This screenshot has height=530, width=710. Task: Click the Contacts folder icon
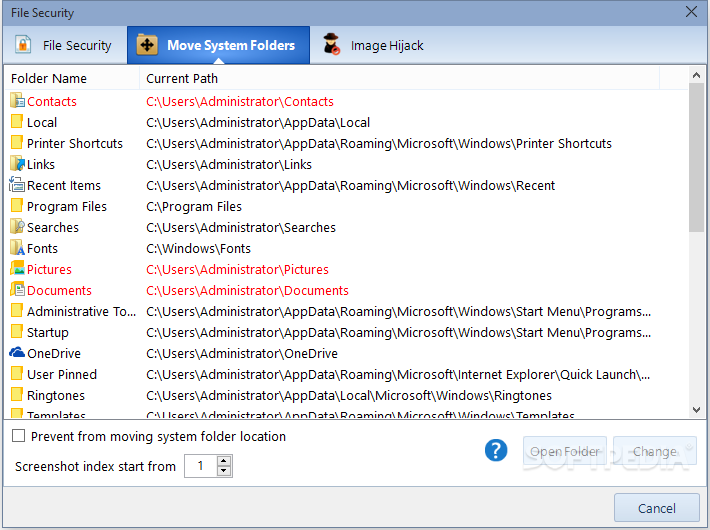(x=17, y=101)
